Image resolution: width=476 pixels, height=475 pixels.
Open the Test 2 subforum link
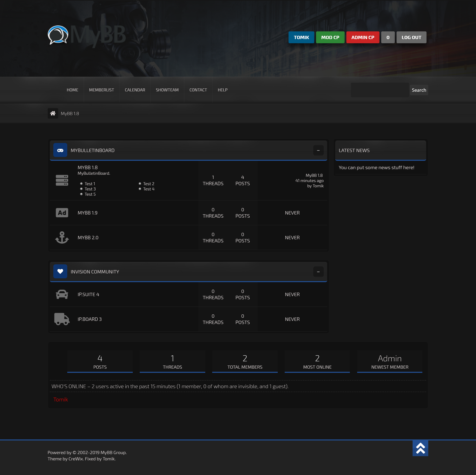149,184
